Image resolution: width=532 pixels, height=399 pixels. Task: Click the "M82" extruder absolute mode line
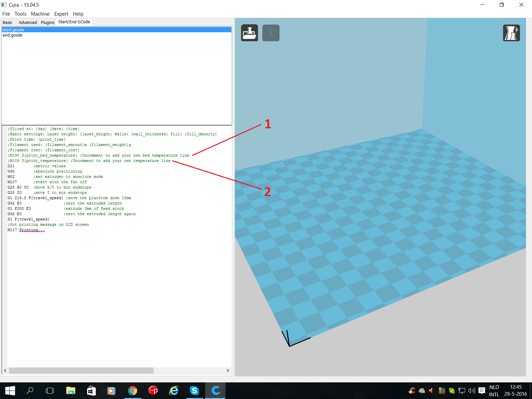click(55, 177)
